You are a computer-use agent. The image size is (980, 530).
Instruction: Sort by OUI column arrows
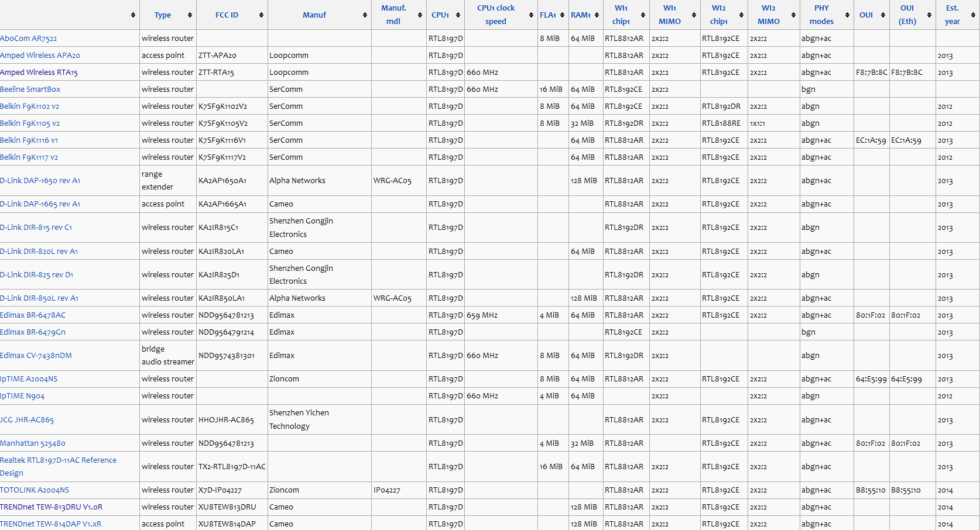click(883, 15)
